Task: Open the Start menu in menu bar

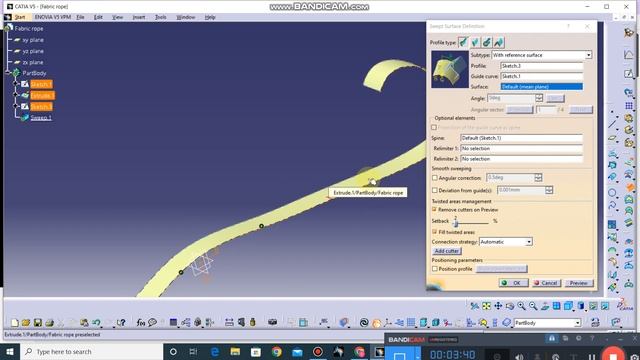Action: [20, 17]
